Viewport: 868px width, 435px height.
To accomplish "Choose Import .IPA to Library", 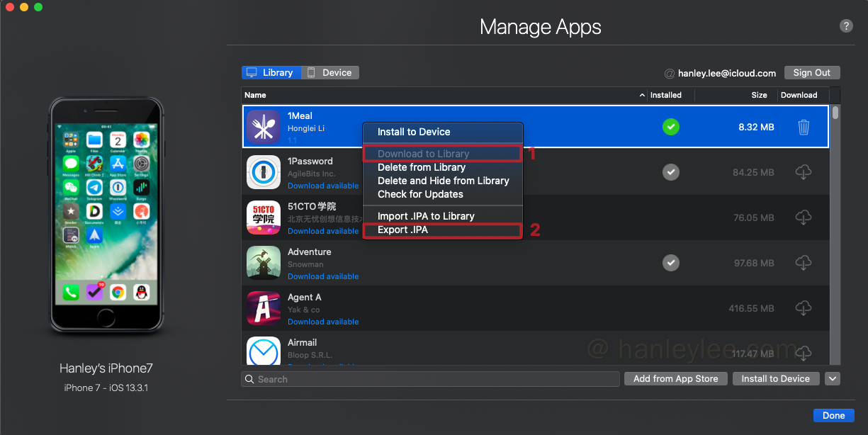I will (443, 216).
